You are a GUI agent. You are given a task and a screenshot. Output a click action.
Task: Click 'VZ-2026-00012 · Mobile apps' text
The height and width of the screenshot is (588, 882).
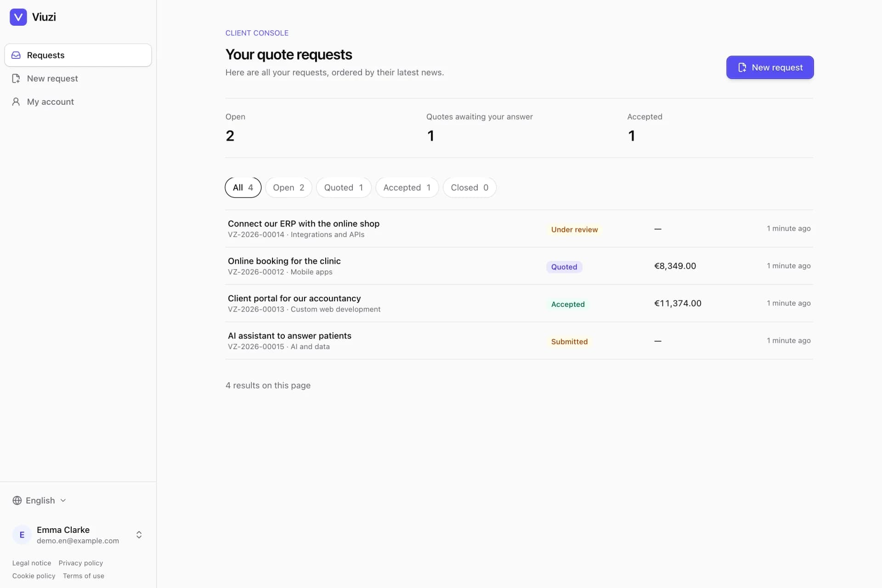pos(280,272)
